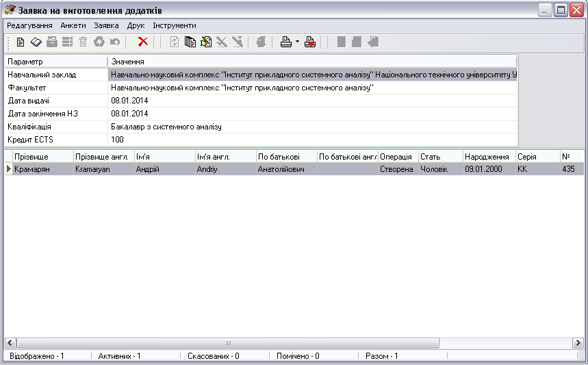588x365 pixels.
Task: Click the Значення column header
Action: [312, 62]
